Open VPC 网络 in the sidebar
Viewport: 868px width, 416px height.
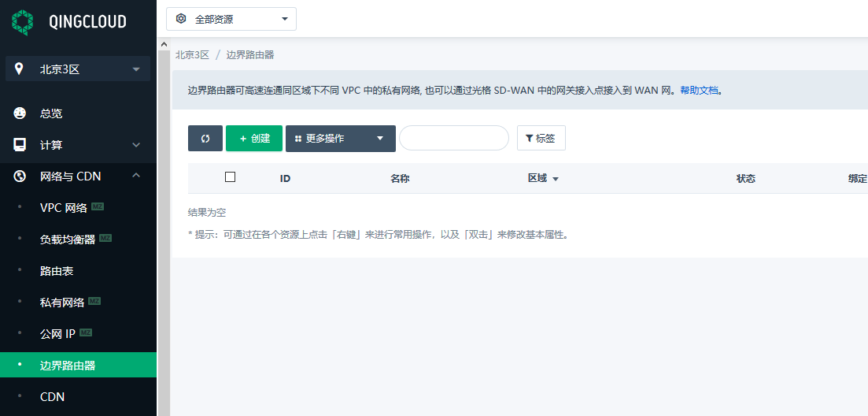tap(64, 208)
